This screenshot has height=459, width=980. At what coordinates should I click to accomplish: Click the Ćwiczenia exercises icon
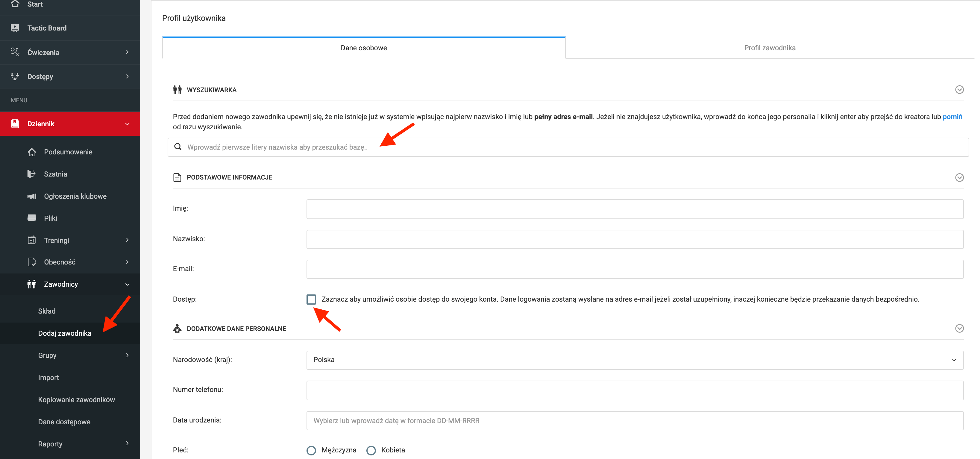click(x=15, y=52)
